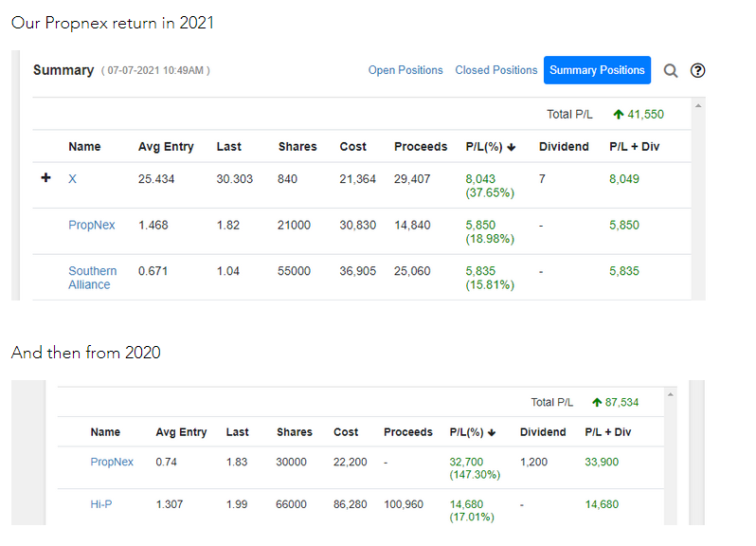Expand the X row with plus icon
The image size is (756, 546).
pos(45,178)
